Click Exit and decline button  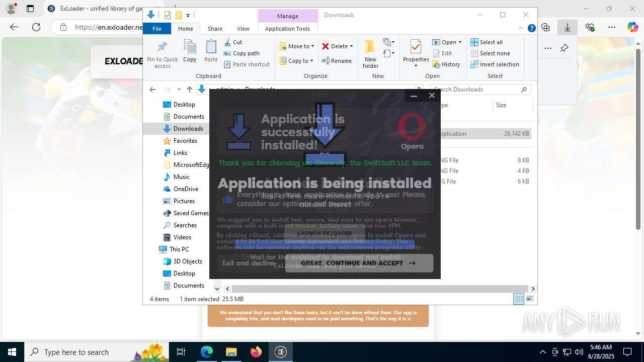[248, 263]
